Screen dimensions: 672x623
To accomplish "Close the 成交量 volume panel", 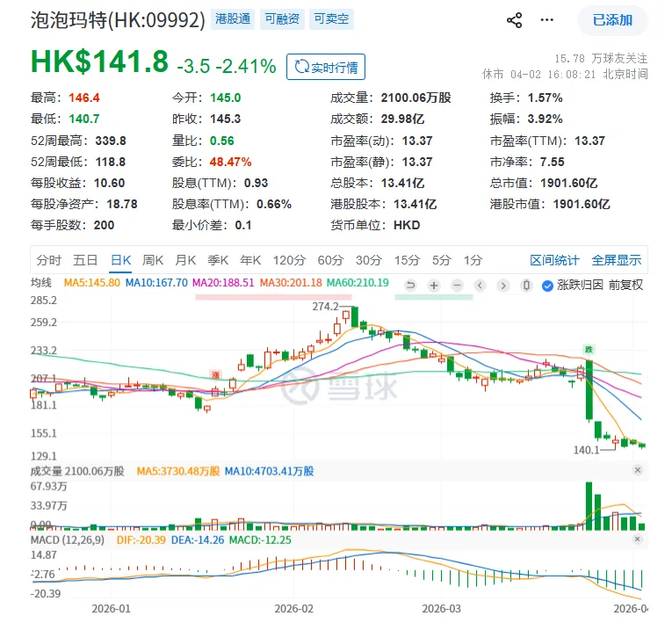I will [637, 470].
